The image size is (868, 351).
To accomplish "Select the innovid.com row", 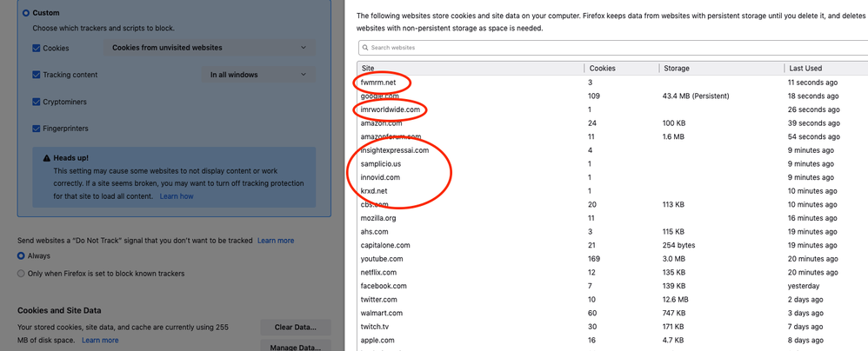I will [x=613, y=177].
